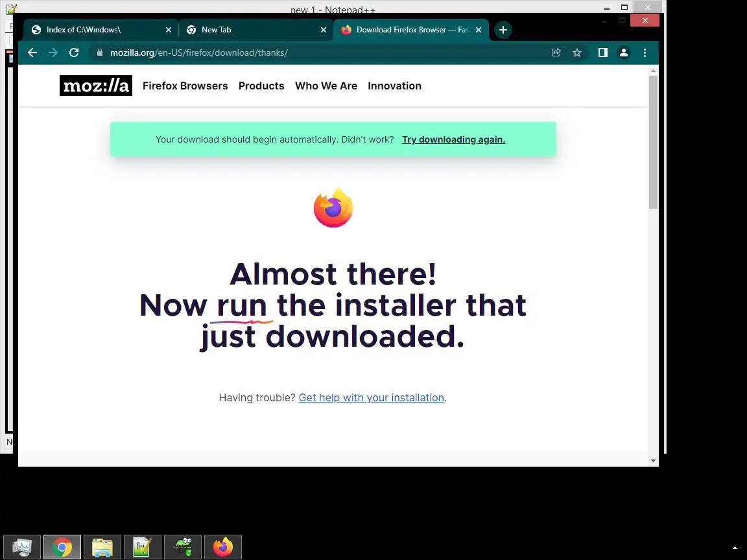Open Firefox from the taskbar

[x=223, y=546]
